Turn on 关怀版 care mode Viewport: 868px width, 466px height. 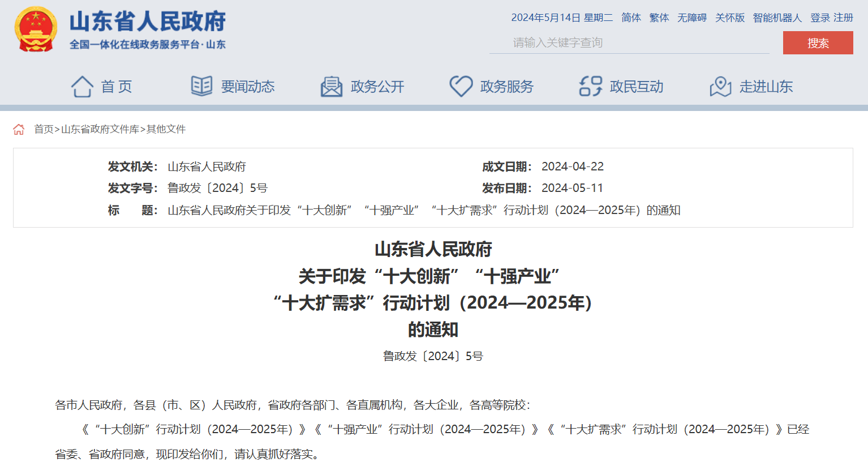point(729,18)
